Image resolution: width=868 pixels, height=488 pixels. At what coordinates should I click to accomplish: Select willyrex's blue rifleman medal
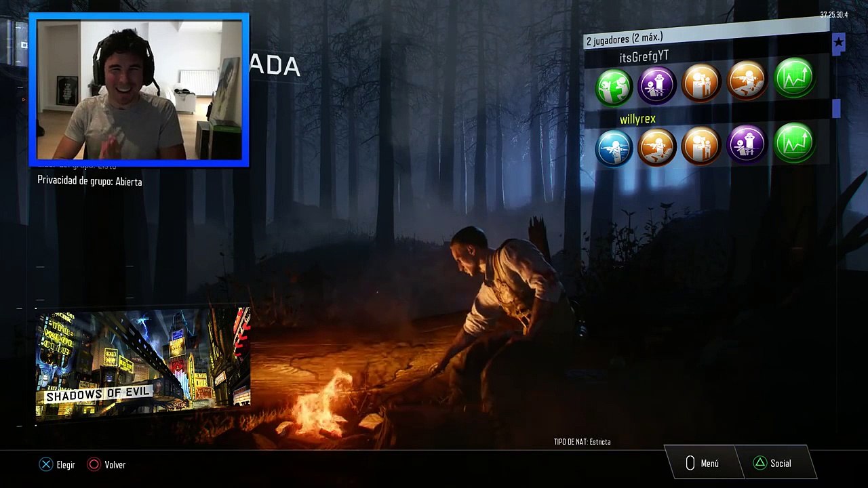(614, 148)
